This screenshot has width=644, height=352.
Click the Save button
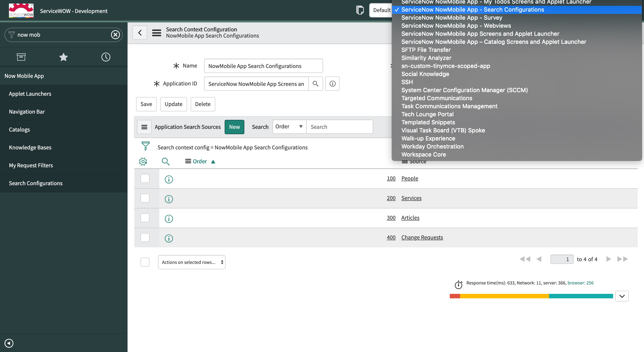point(146,104)
